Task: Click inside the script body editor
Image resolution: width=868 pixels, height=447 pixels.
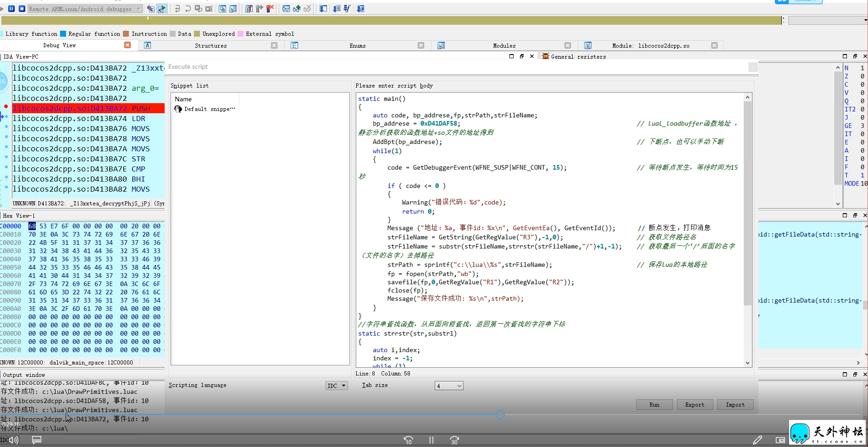Action: coord(550,229)
